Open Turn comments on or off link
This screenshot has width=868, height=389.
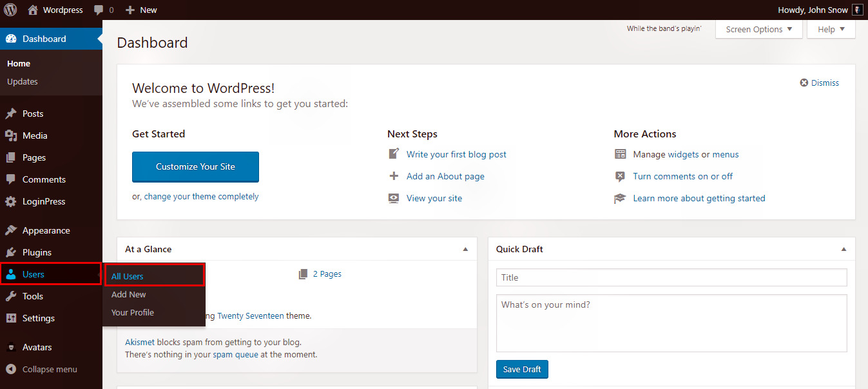coord(683,176)
